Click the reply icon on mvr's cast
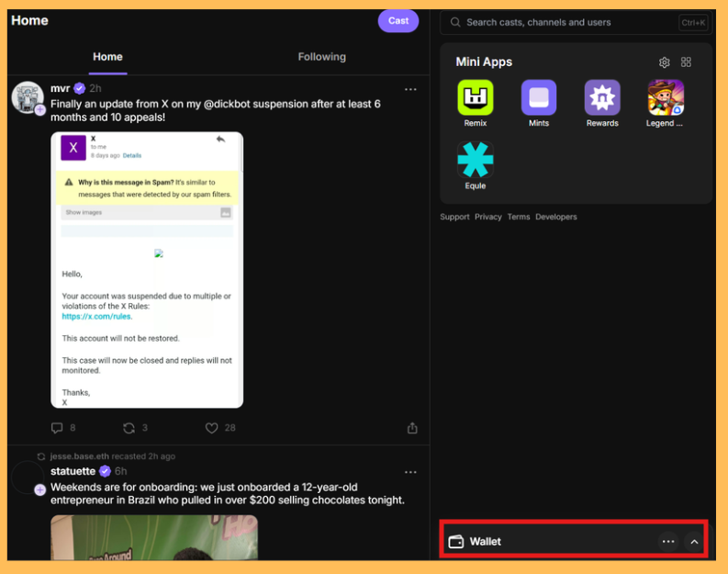 58,428
